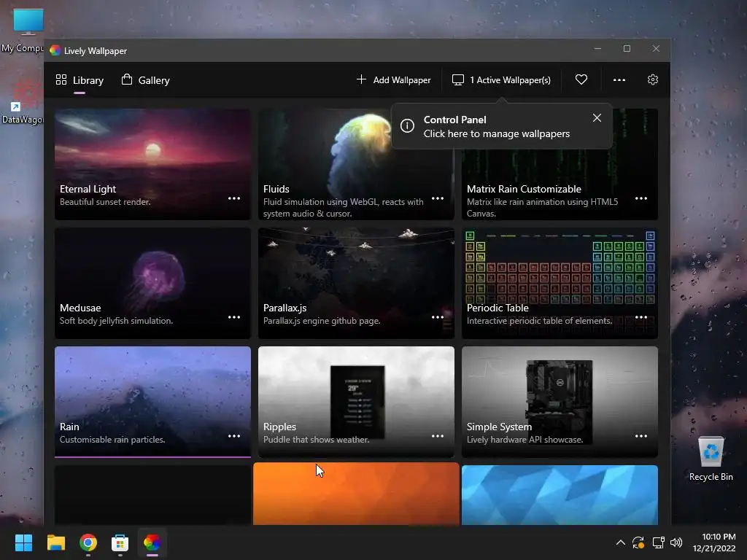The width and height of the screenshot is (747, 560).
Task: Open the three-dot more menu in the toolbar
Action: [x=619, y=80]
